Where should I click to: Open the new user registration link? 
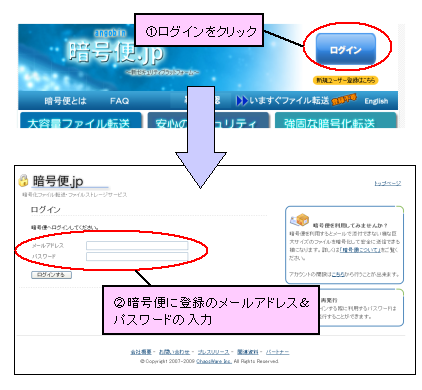pyautogui.click(x=345, y=80)
